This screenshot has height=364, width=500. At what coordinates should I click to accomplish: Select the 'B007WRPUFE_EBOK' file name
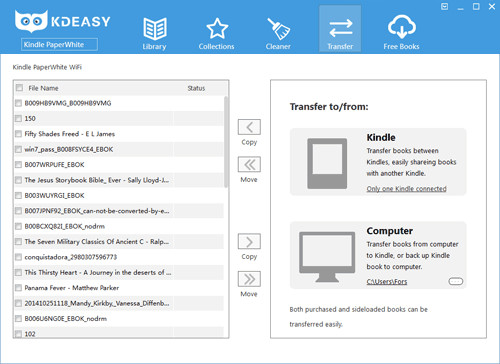[x=54, y=164]
